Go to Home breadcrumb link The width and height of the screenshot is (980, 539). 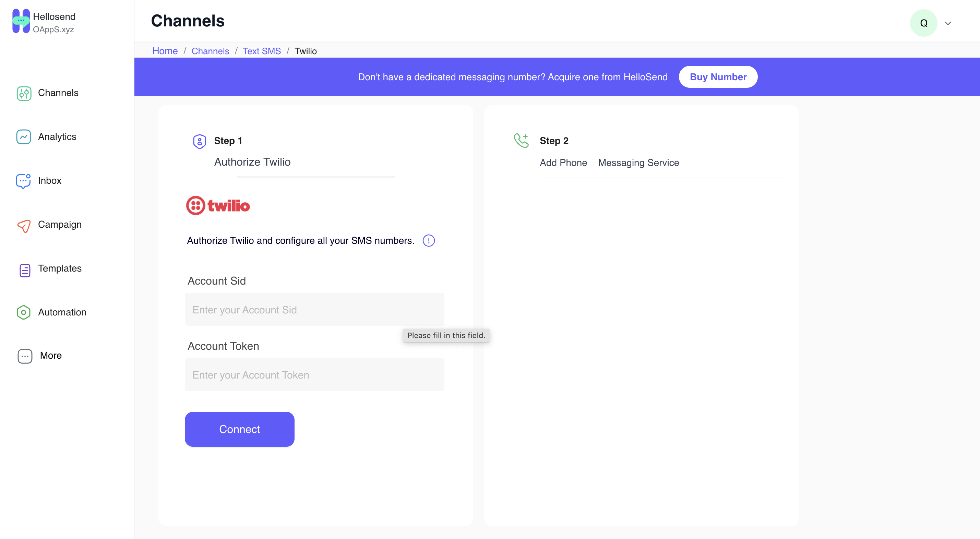tap(165, 51)
